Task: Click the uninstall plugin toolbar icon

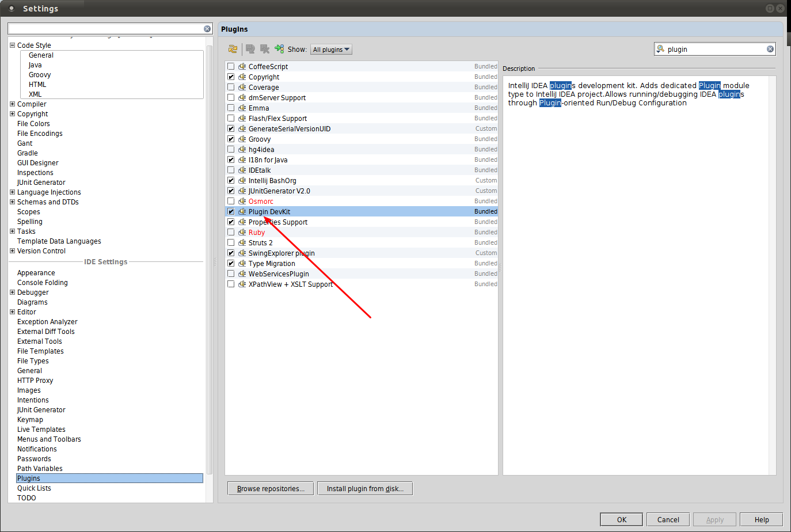Action: coord(265,50)
